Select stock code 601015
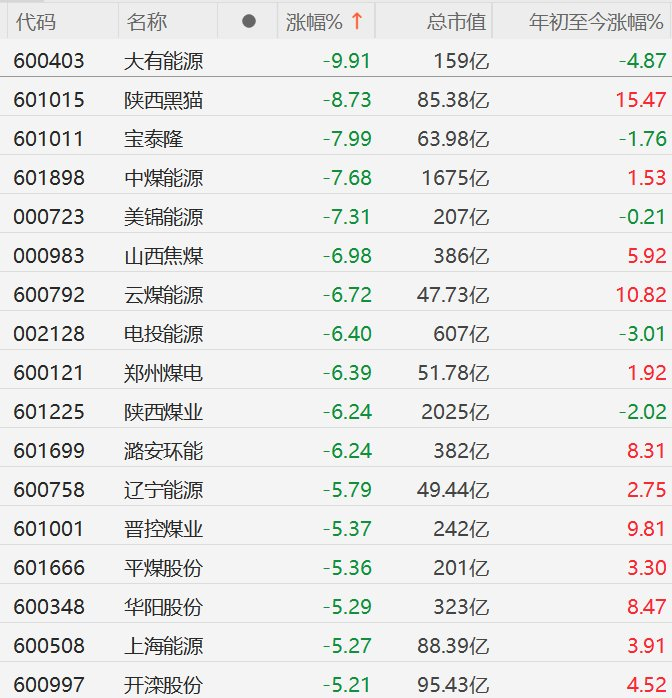Image resolution: width=672 pixels, height=698 pixels. pyautogui.click(x=49, y=100)
